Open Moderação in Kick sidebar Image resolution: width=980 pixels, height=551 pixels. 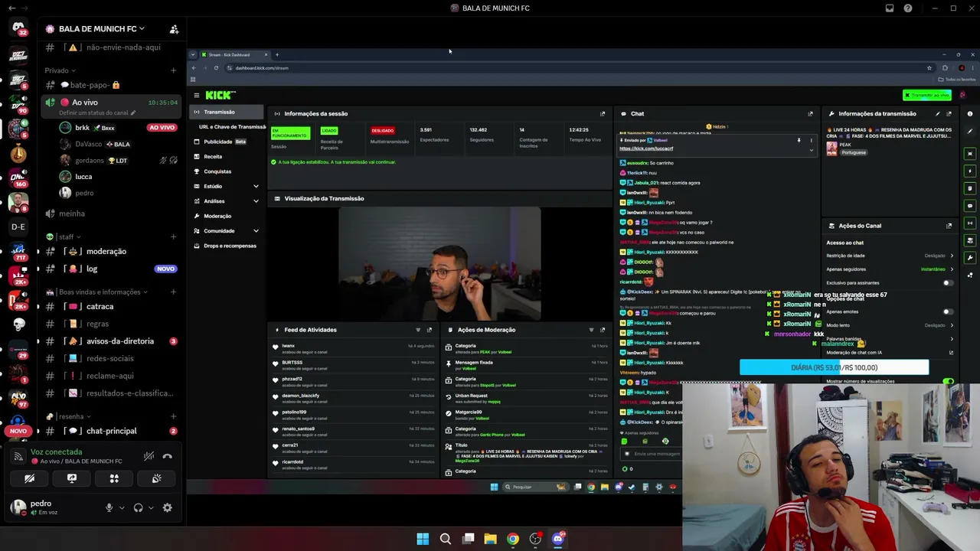[227, 217]
